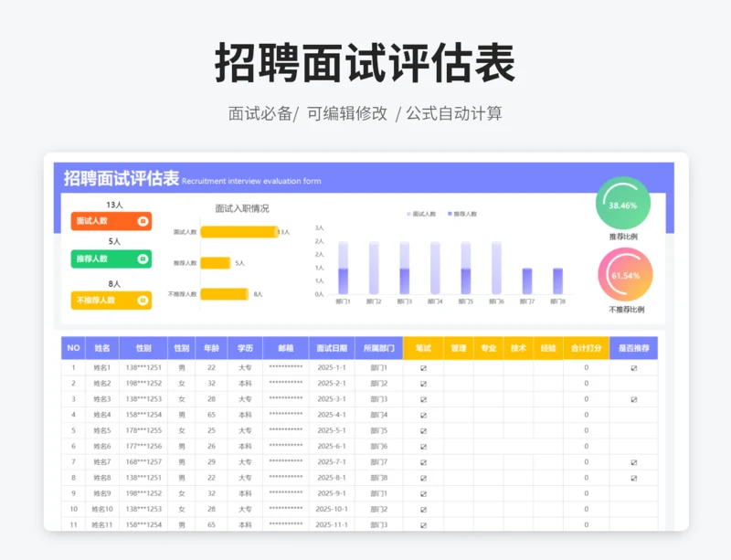Click the icon on the green 推荐人数 badge
This screenshot has height=560, width=731.
coord(143,259)
